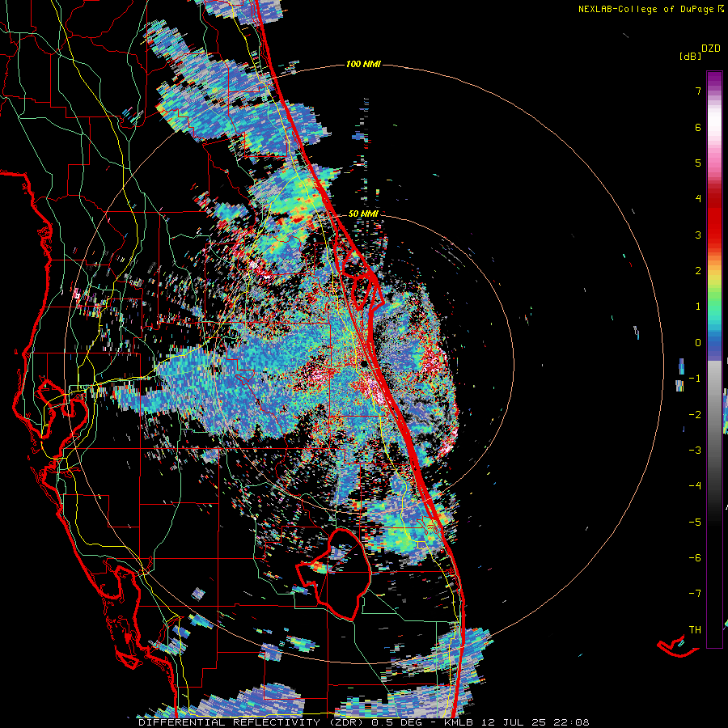Click the Differential Reflectivity product caption
728x728 pixels.
363,722
